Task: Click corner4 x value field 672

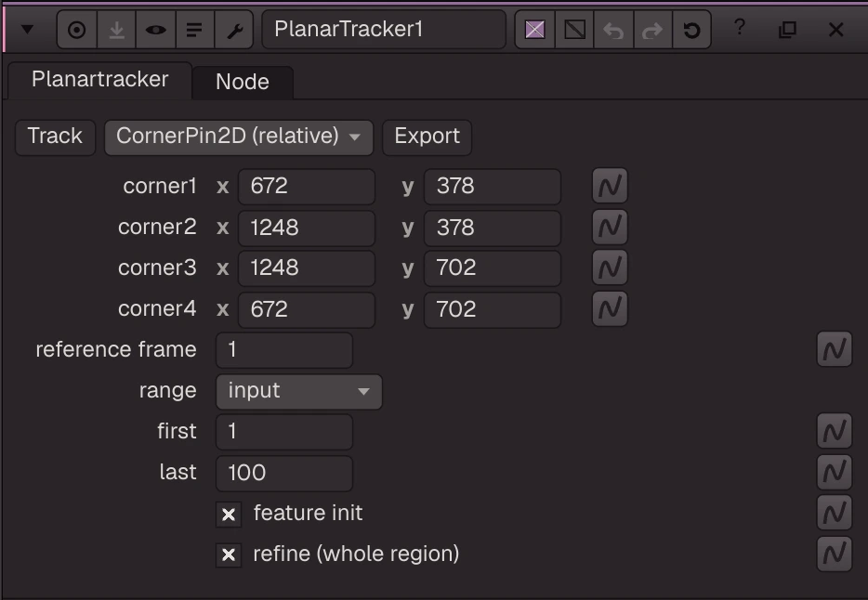Action: click(x=307, y=309)
